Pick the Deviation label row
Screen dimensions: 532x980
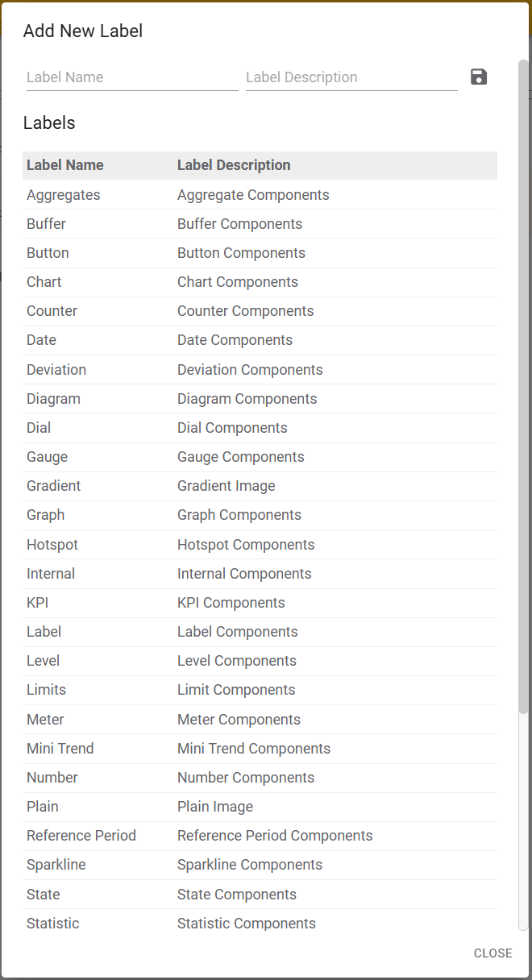[56, 370]
